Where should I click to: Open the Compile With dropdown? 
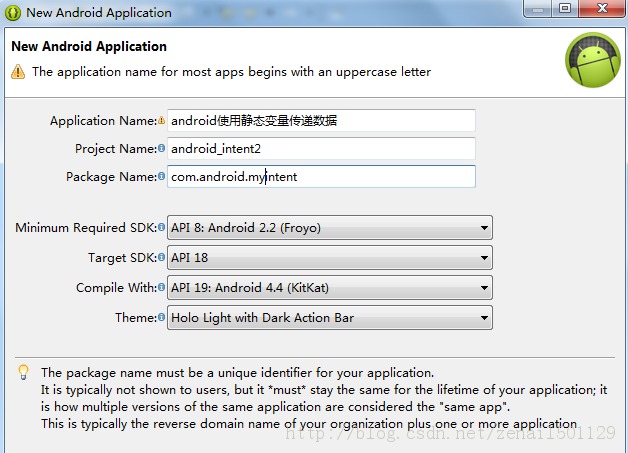click(x=330, y=288)
